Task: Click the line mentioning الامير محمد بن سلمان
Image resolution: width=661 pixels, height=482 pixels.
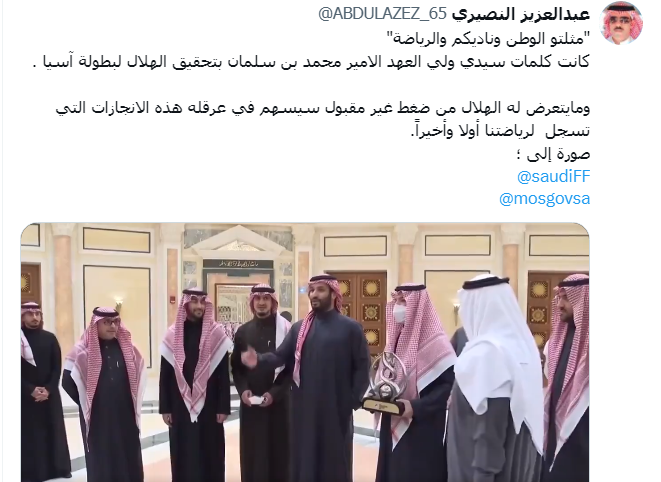Action: 311,62
